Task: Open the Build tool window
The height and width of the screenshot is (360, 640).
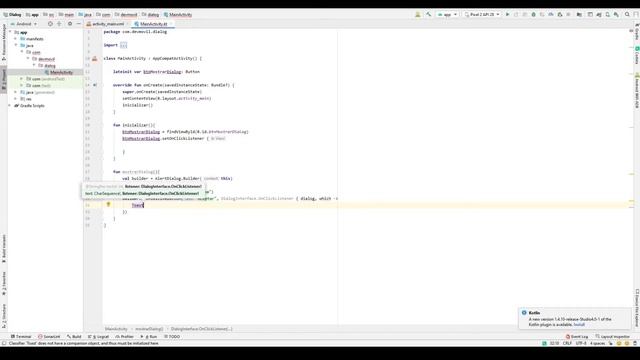Action: [x=74, y=337]
